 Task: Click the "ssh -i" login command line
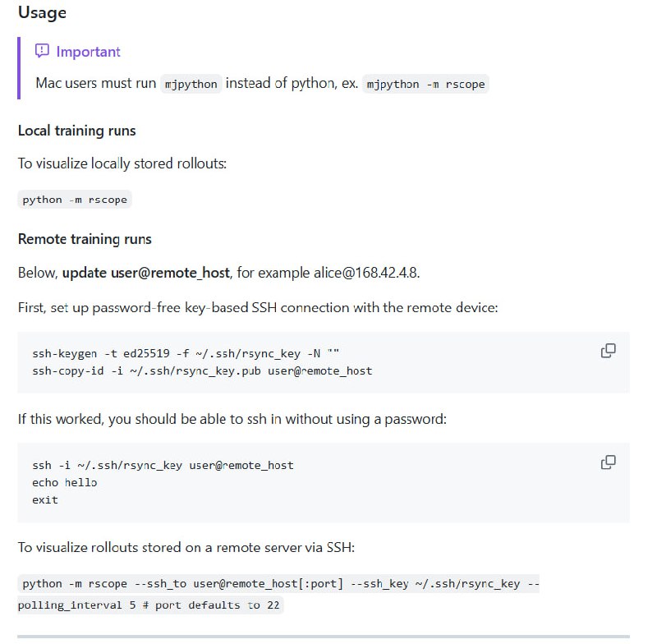[163, 465]
